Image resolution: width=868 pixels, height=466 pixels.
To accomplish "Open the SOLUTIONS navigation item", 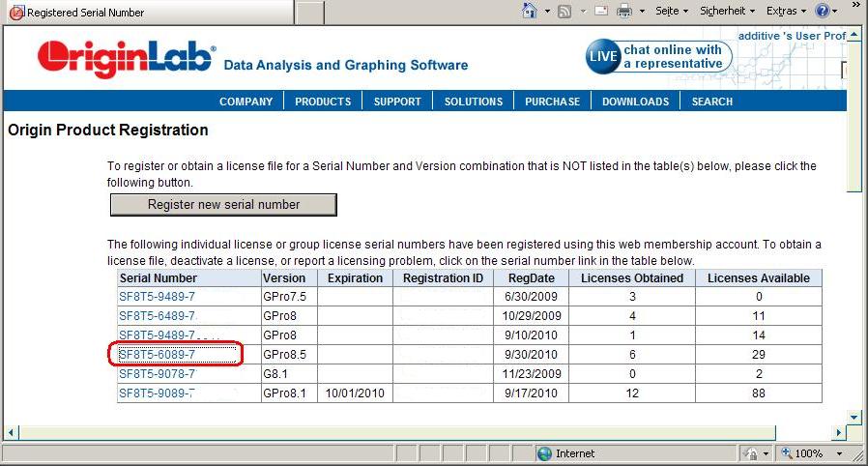I will [474, 102].
